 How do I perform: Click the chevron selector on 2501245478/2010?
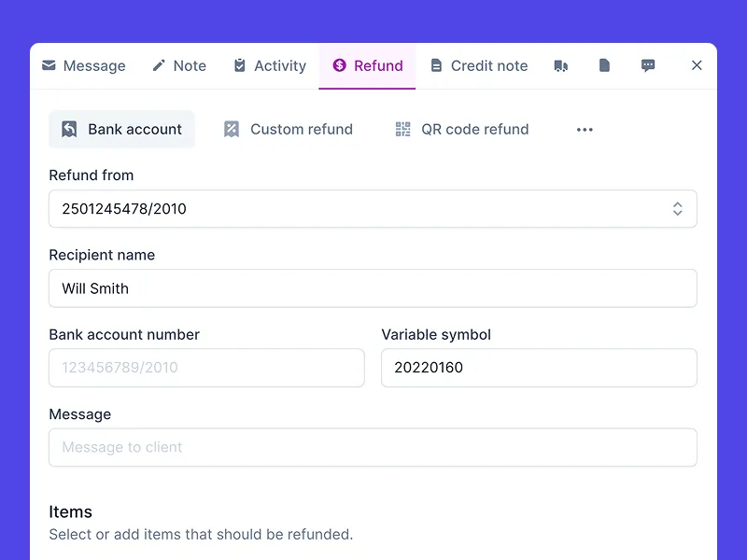click(678, 208)
